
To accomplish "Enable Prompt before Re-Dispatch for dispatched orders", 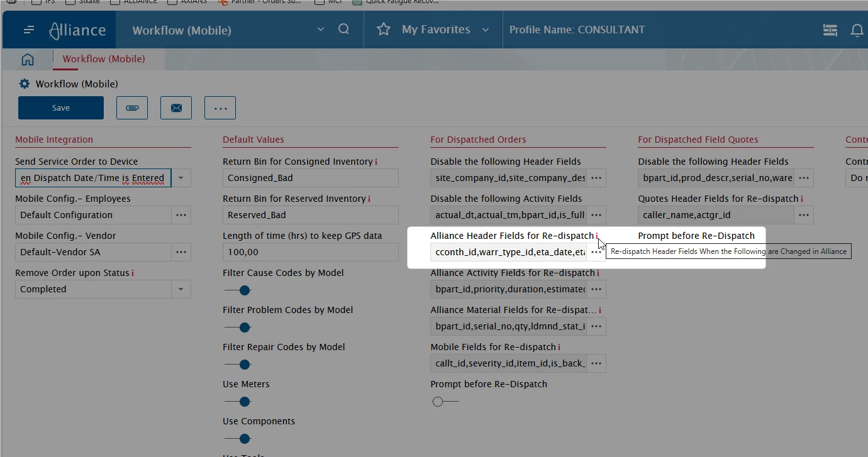I will [x=445, y=402].
